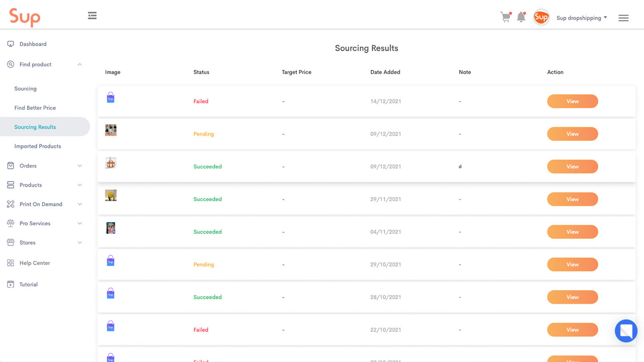Go to Dashboard

click(x=33, y=44)
